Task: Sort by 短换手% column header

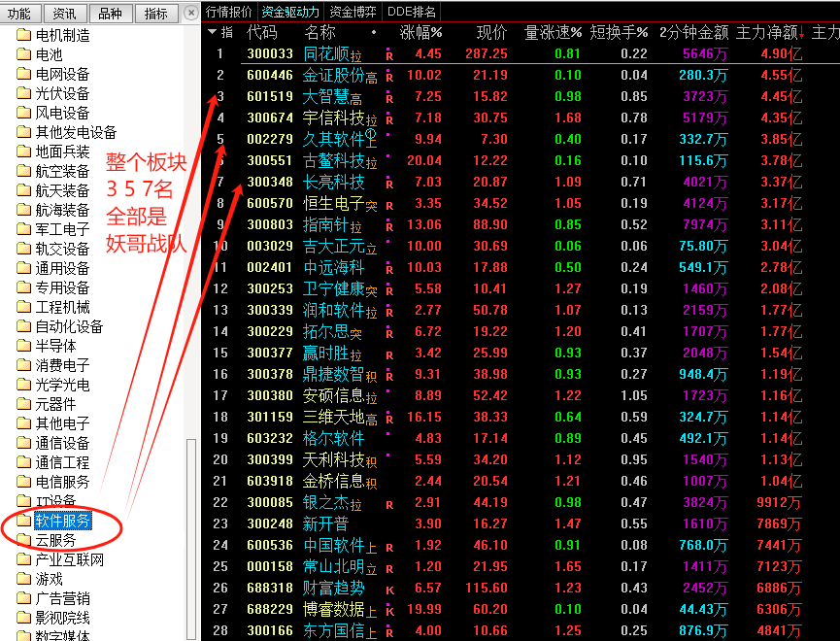Action: click(x=620, y=33)
